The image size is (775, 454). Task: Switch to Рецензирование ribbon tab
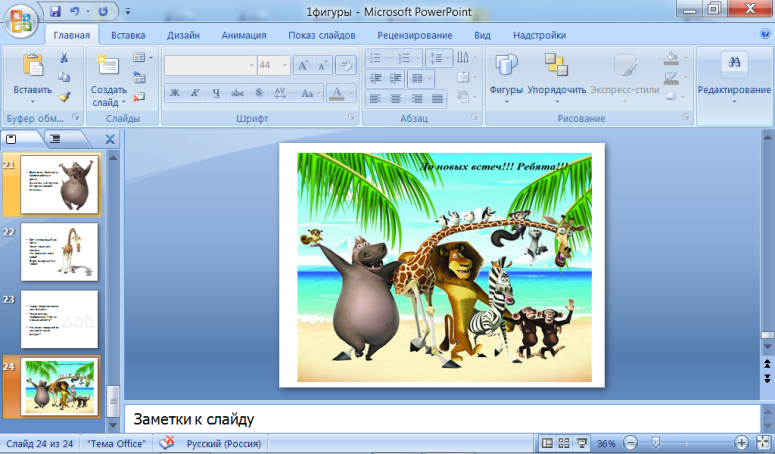coord(415,35)
